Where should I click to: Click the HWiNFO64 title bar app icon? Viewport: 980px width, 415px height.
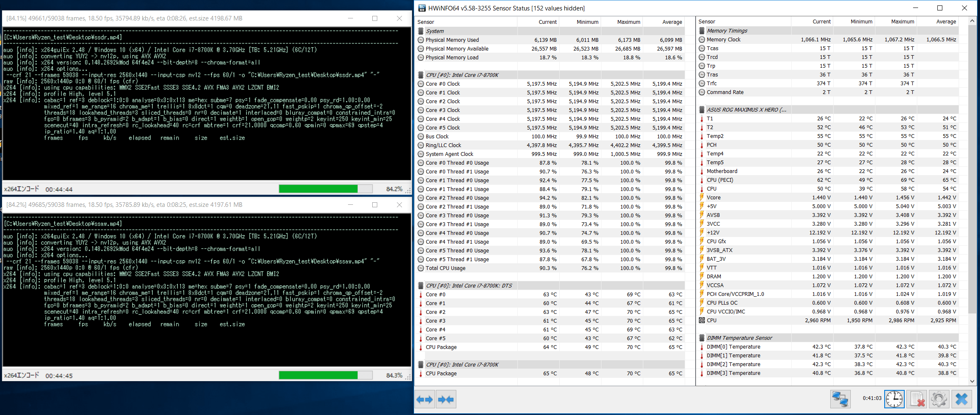(422, 8)
